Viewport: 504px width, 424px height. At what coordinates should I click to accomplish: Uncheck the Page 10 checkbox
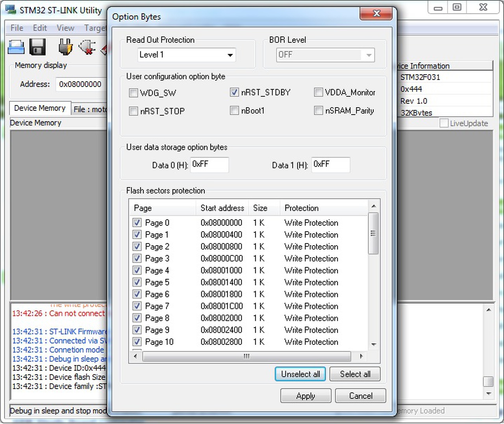137,342
